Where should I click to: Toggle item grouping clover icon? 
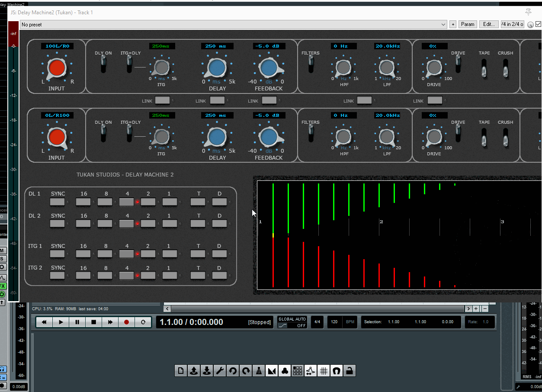point(285,370)
